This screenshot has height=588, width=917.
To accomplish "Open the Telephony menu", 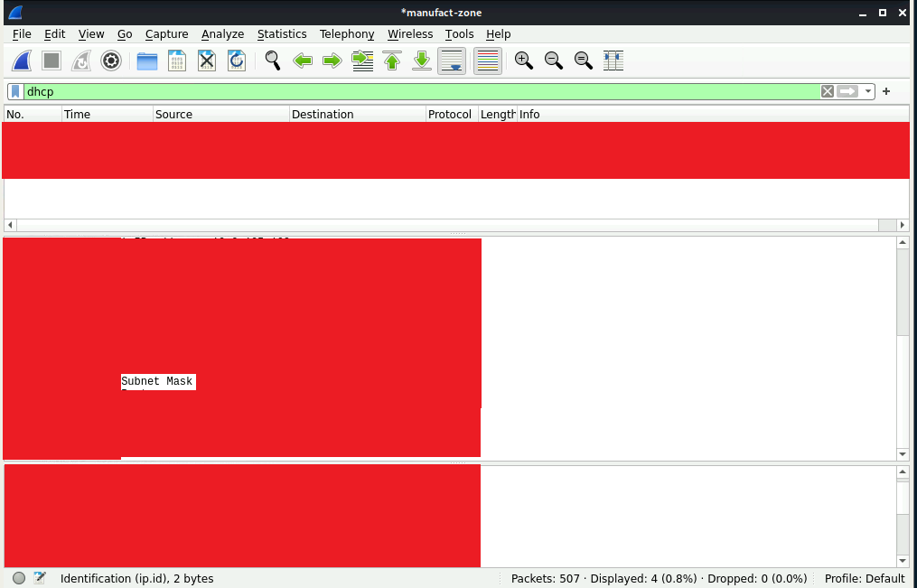I will pyautogui.click(x=347, y=34).
